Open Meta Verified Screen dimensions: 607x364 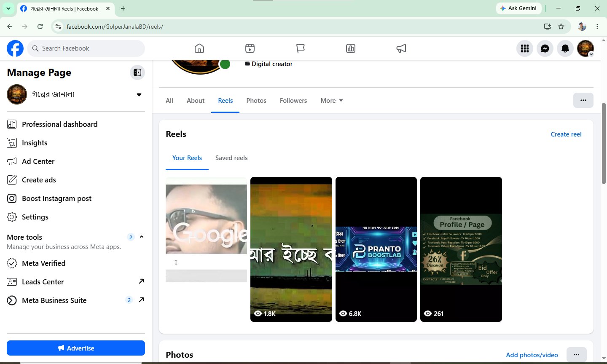[x=76, y=263]
